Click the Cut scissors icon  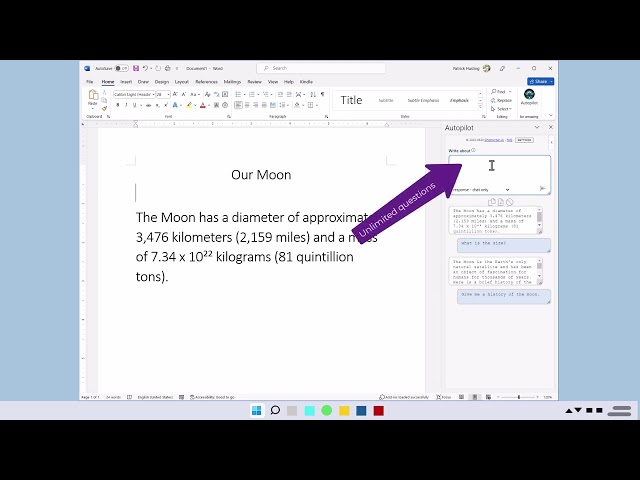click(104, 93)
